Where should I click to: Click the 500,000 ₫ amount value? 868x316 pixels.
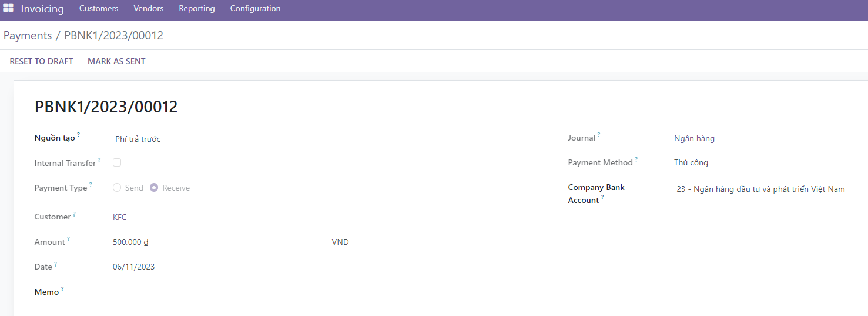pos(130,242)
